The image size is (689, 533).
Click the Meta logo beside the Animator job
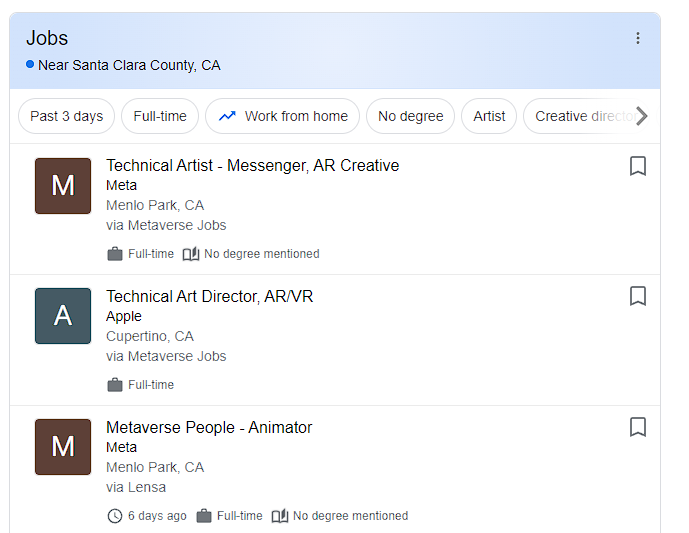click(63, 447)
